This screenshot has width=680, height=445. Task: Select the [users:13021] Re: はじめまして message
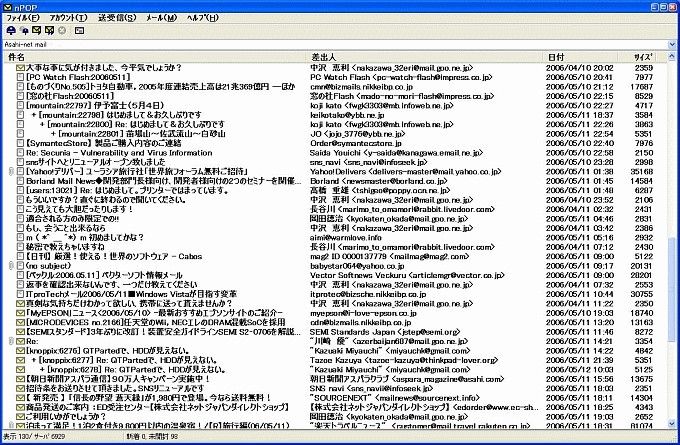tap(127, 190)
